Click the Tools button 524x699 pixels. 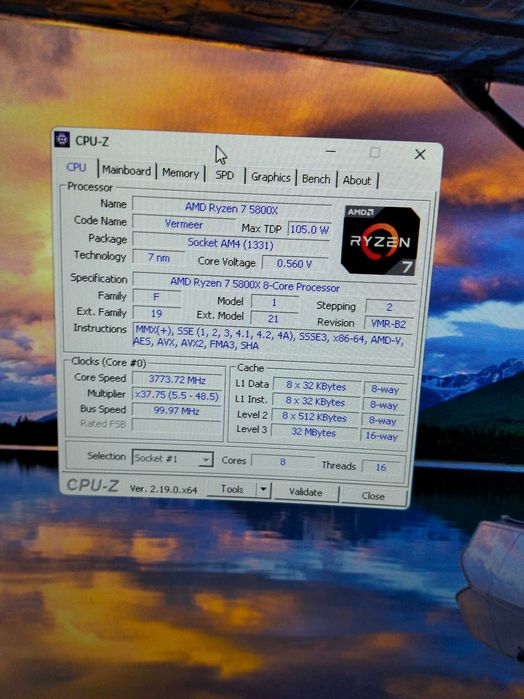[232, 489]
